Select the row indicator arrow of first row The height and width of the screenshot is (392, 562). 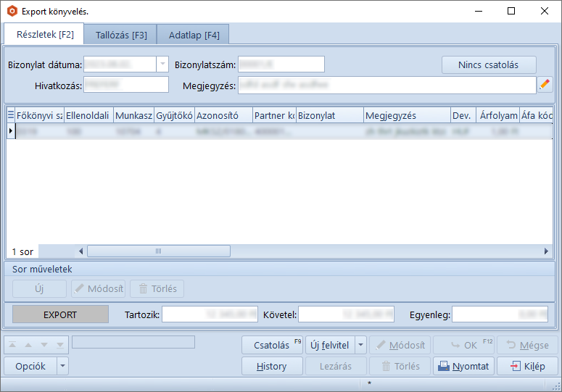(x=10, y=131)
